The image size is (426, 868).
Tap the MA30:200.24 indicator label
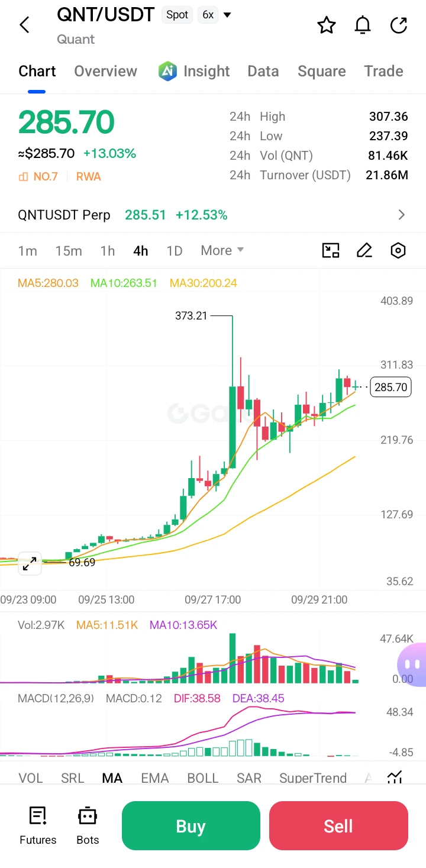point(204,283)
